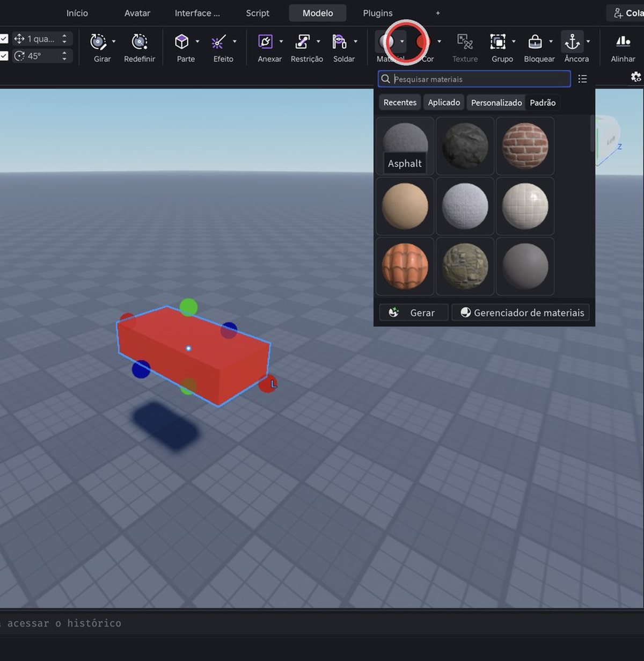Screen dimensions: 644x661
Task: Insert a part with the Parte cube icon
Action: pos(182,41)
